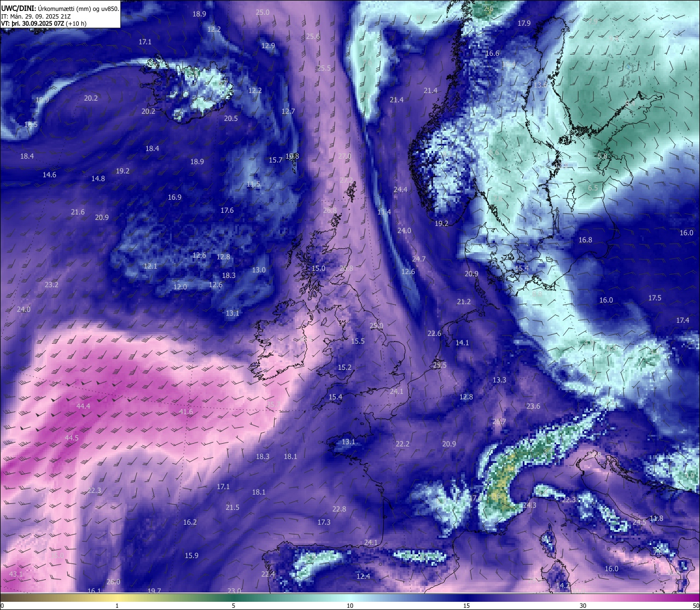Click the 11.5 value on the map
This screenshot has height=610, width=700.
coord(253,184)
